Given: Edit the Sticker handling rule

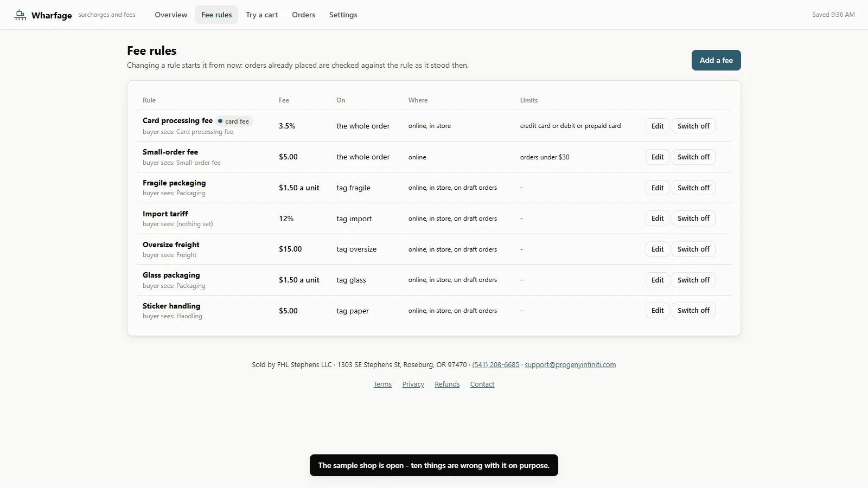Looking at the screenshot, I should point(658,310).
